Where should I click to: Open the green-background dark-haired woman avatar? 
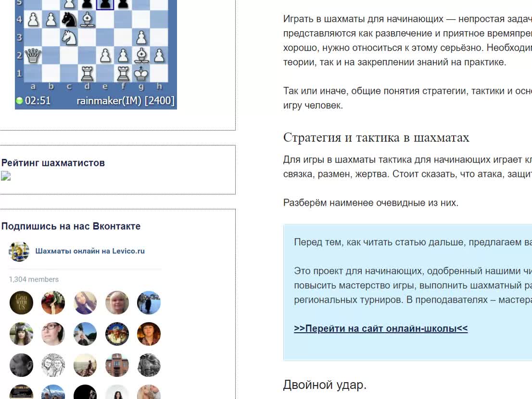click(x=21, y=334)
